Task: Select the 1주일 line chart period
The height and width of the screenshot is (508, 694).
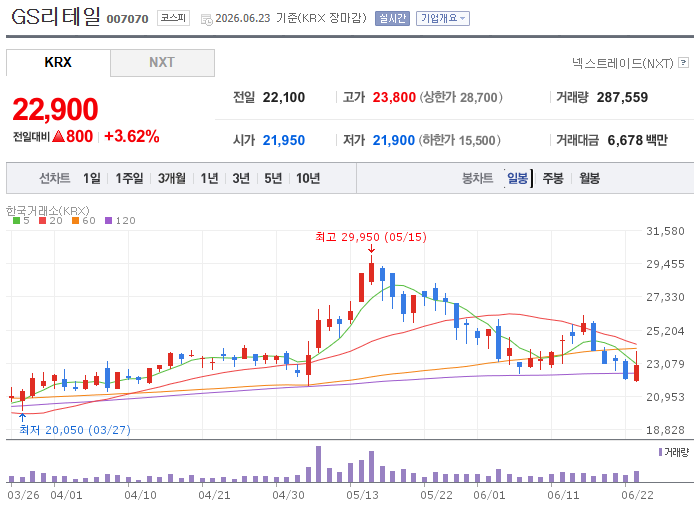Action: coord(129,178)
